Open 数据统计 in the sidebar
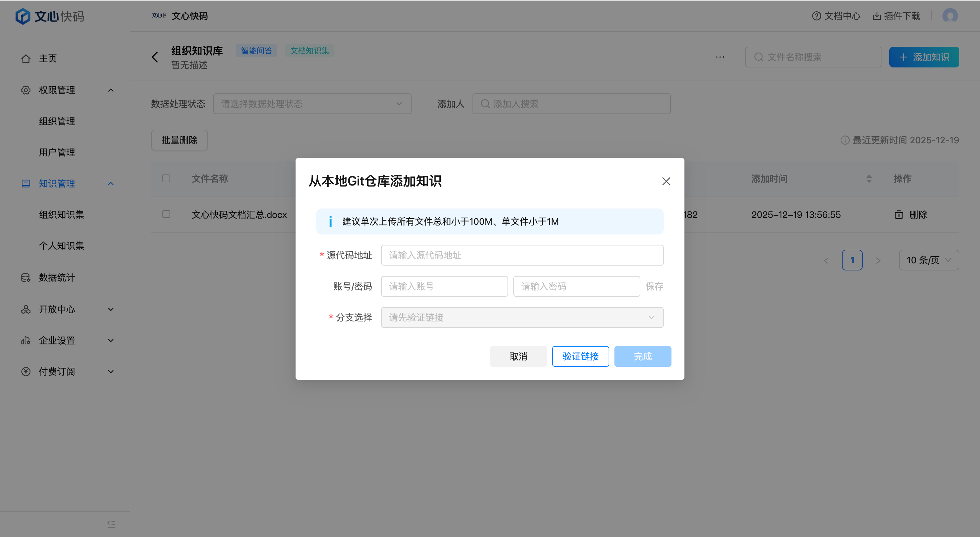This screenshot has width=980, height=537. [x=57, y=278]
